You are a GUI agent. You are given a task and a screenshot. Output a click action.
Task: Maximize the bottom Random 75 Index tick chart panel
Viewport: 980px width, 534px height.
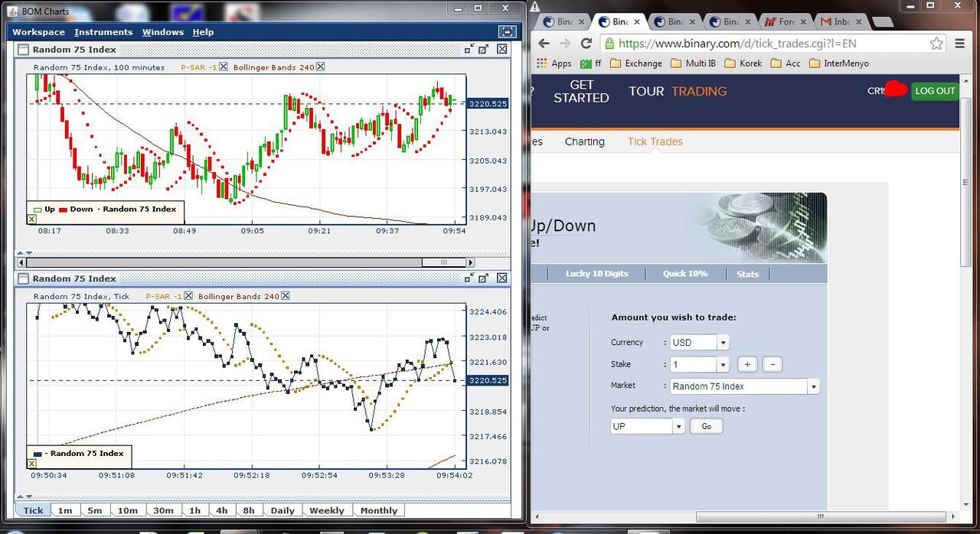(x=484, y=278)
